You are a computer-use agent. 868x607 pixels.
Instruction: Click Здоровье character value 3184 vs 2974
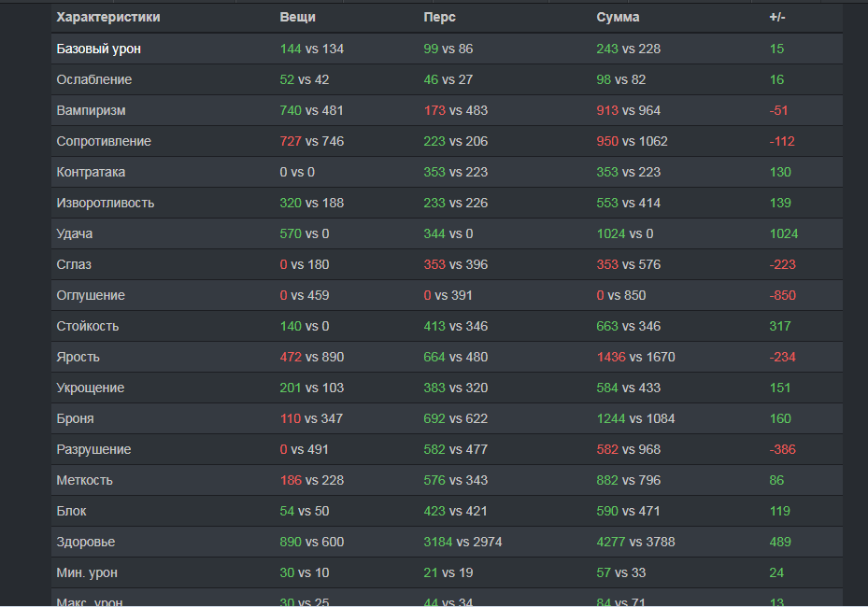tap(462, 542)
